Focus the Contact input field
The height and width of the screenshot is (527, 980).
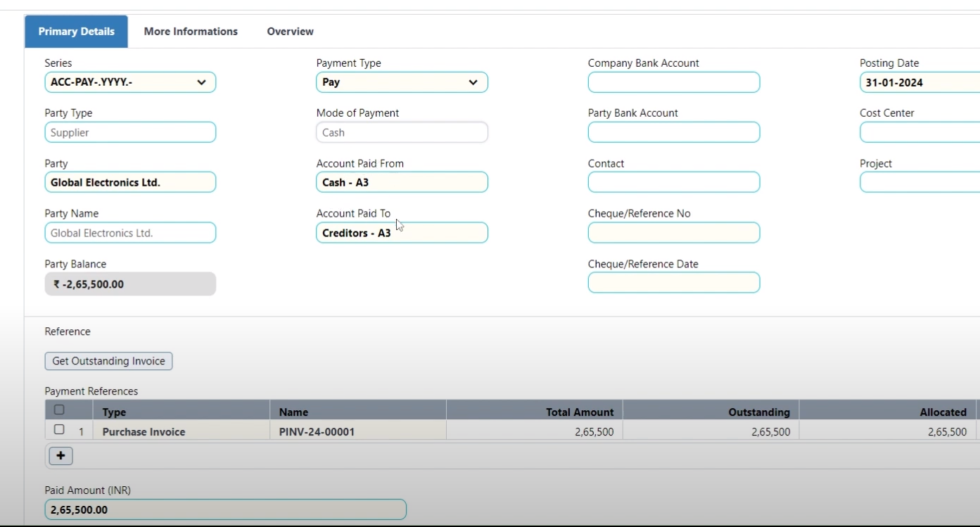[x=674, y=182]
